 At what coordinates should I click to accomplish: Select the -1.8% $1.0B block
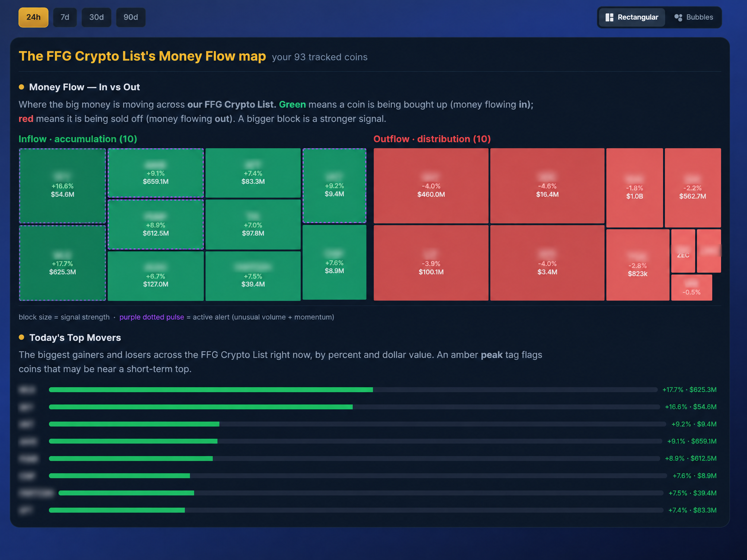635,188
